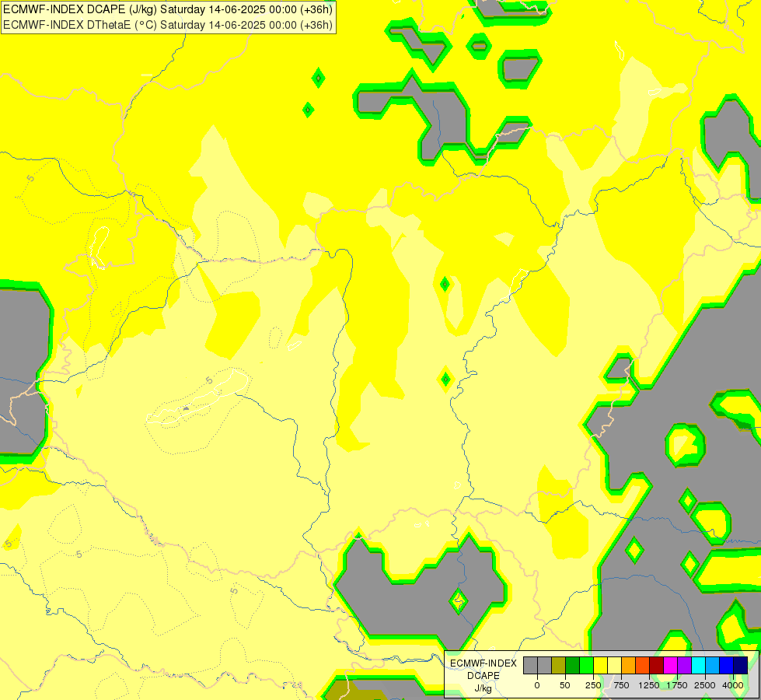Click the DCAPE title line in header box
The height and width of the screenshot is (700, 761).
[167, 9]
